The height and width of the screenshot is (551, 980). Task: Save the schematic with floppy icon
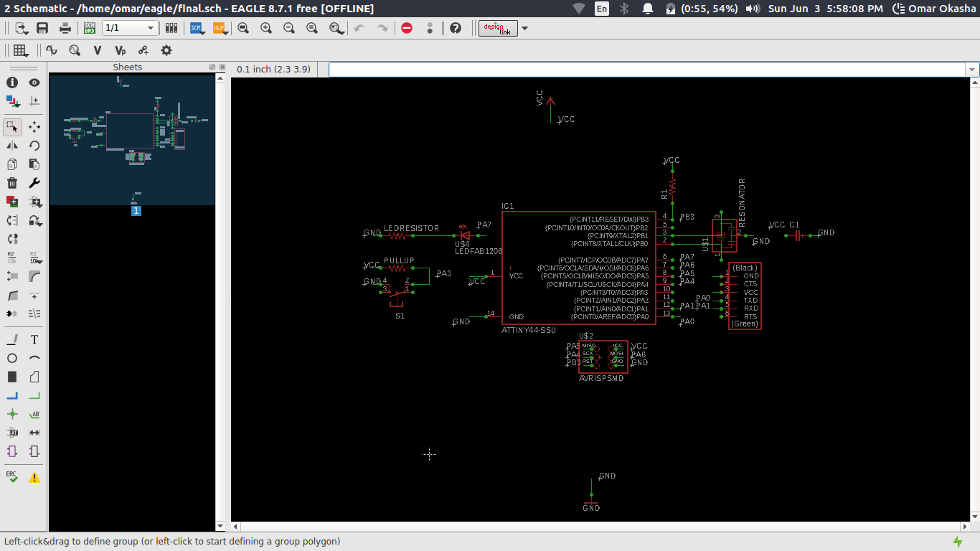click(x=42, y=28)
